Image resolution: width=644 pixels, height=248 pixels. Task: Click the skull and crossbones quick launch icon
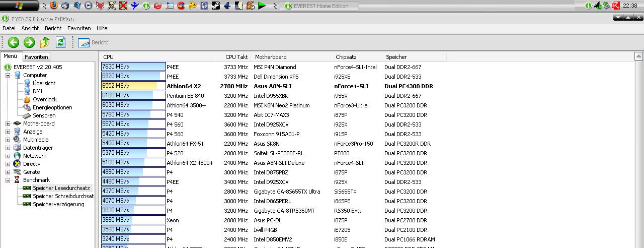(x=111, y=6)
